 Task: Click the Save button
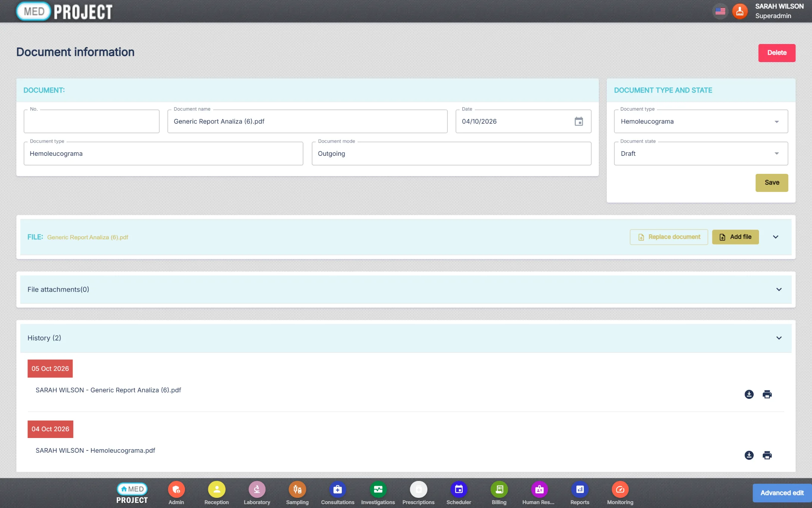pos(772,183)
